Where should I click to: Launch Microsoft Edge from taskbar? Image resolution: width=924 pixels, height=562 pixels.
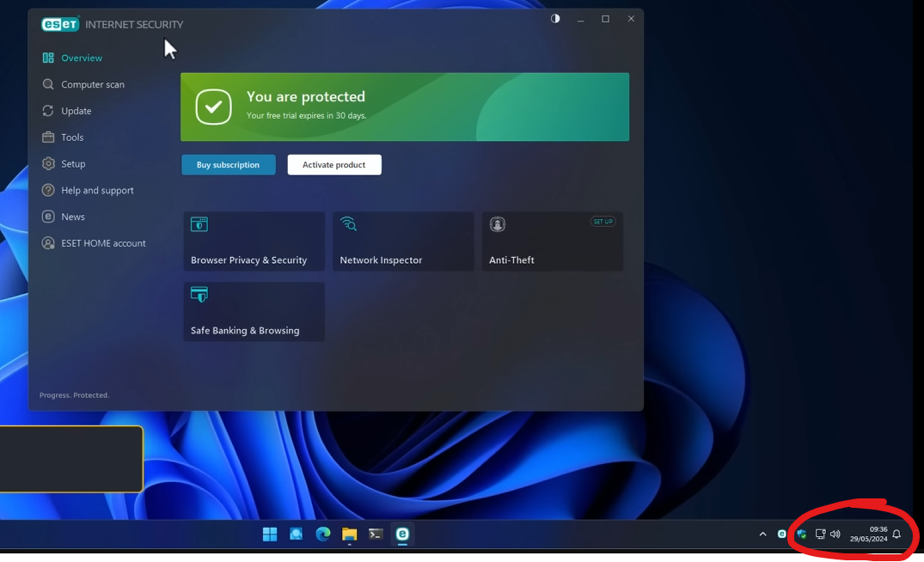tap(323, 535)
